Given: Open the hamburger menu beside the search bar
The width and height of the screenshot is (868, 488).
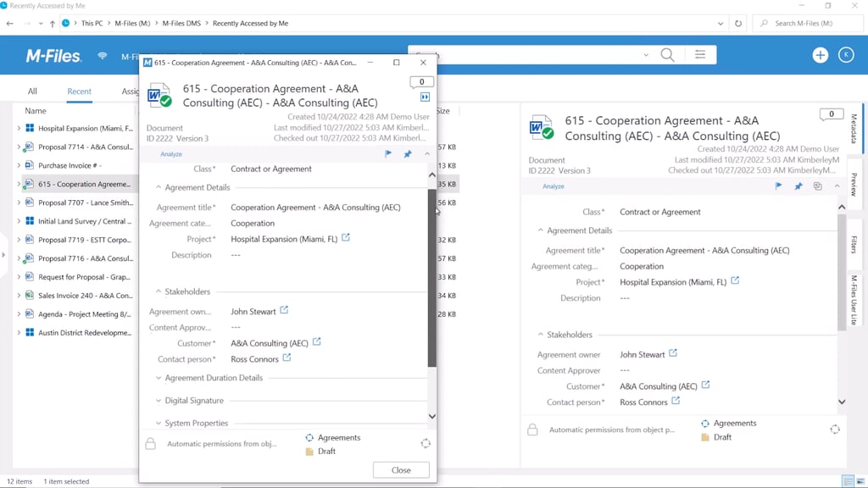Looking at the screenshot, I should 701,54.
